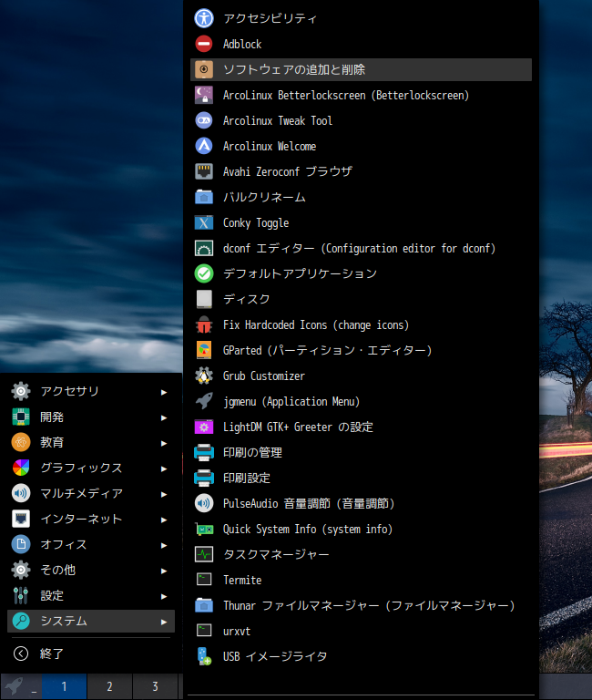This screenshot has height=700, width=592.
Task: Switch to workspace 1 in panel
Action: (x=65, y=686)
